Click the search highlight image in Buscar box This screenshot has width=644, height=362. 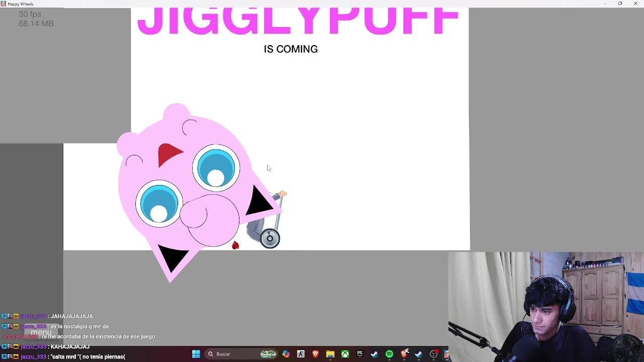[268, 354]
